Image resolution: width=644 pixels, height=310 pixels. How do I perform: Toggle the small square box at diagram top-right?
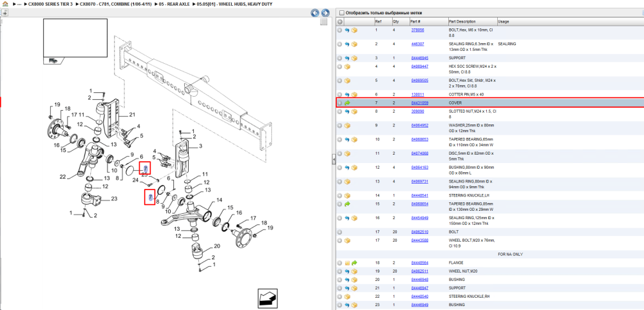coord(324,21)
